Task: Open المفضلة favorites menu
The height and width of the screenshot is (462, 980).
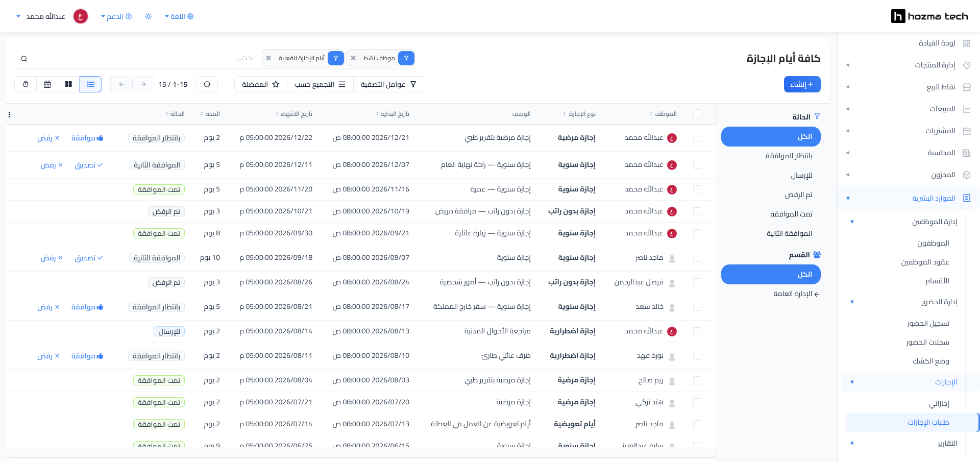Action: [x=261, y=84]
